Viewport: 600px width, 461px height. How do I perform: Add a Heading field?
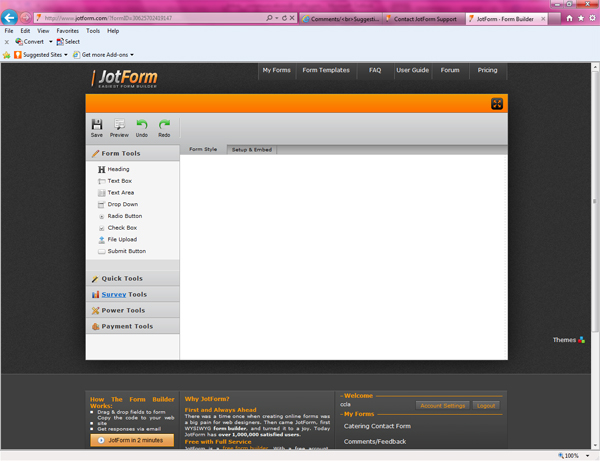(114, 169)
